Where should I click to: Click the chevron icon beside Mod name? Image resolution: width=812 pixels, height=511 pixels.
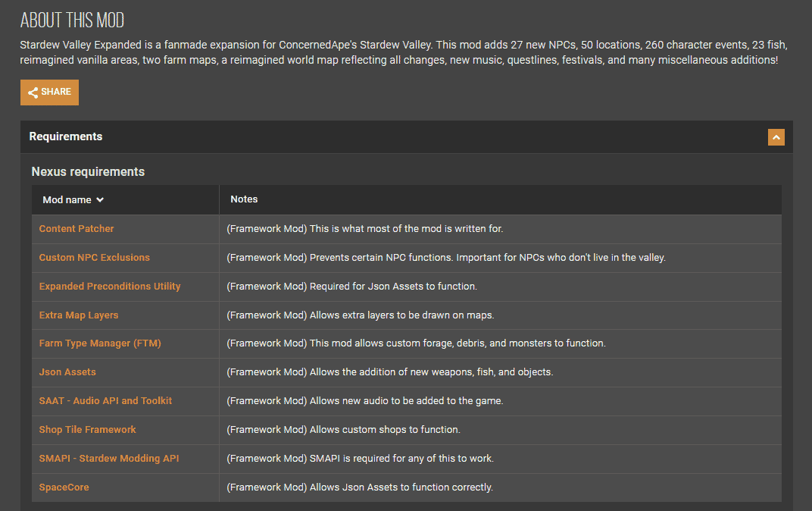click(x=100, y=200)
